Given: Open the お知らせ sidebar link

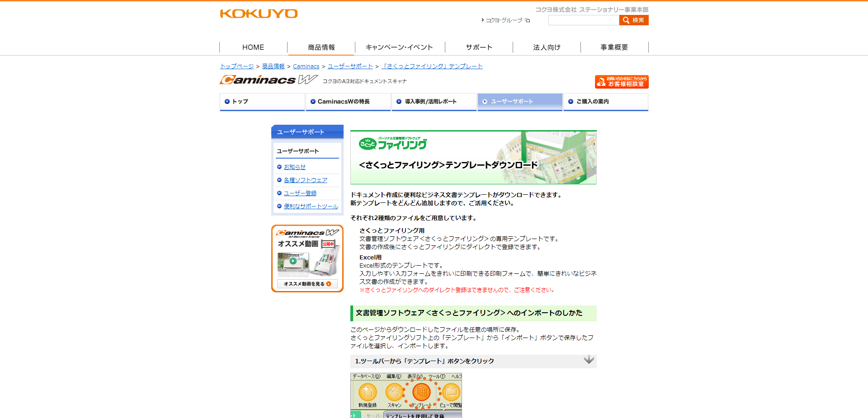Looking at the screenshot, I should pos(294,167).
